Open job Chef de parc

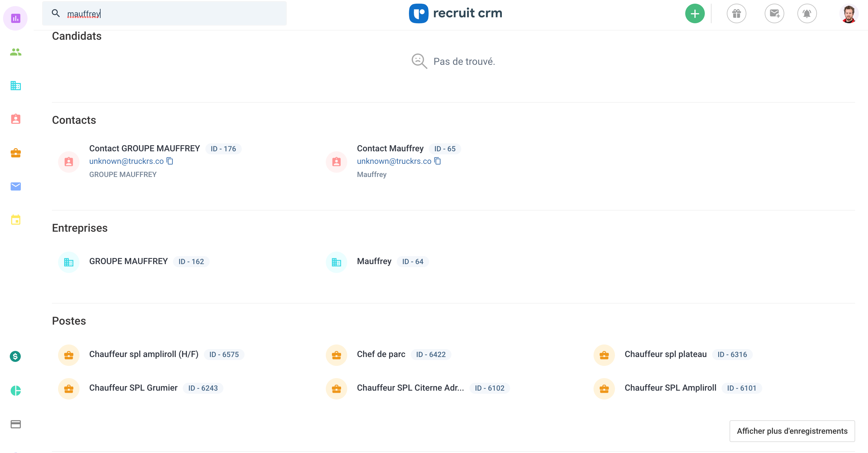coord(381,354)
